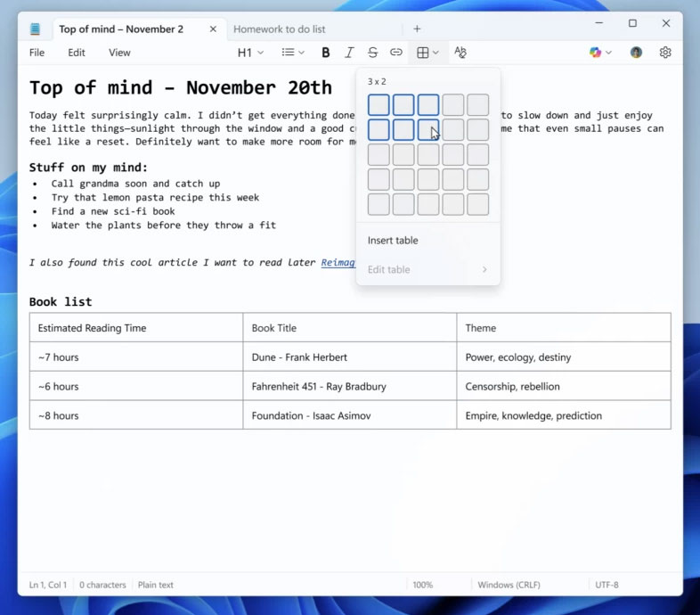The width and height of the screenshot is (700, 615).
Task: Expand the Edit table submenu arrow
Action: (x=484, y=269)
